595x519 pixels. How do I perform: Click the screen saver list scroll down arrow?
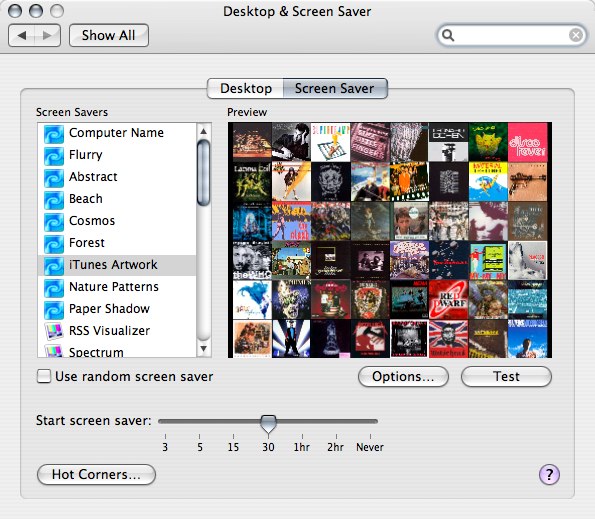[203, 348]
